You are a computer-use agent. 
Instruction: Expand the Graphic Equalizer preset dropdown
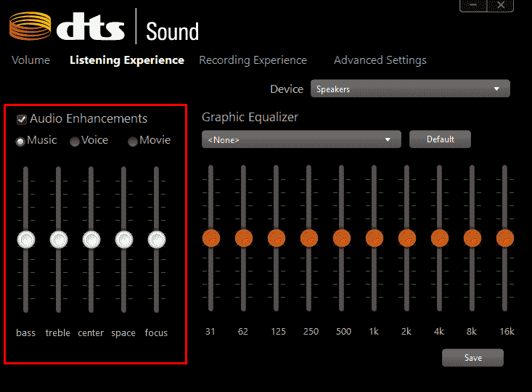coord(301,139)
